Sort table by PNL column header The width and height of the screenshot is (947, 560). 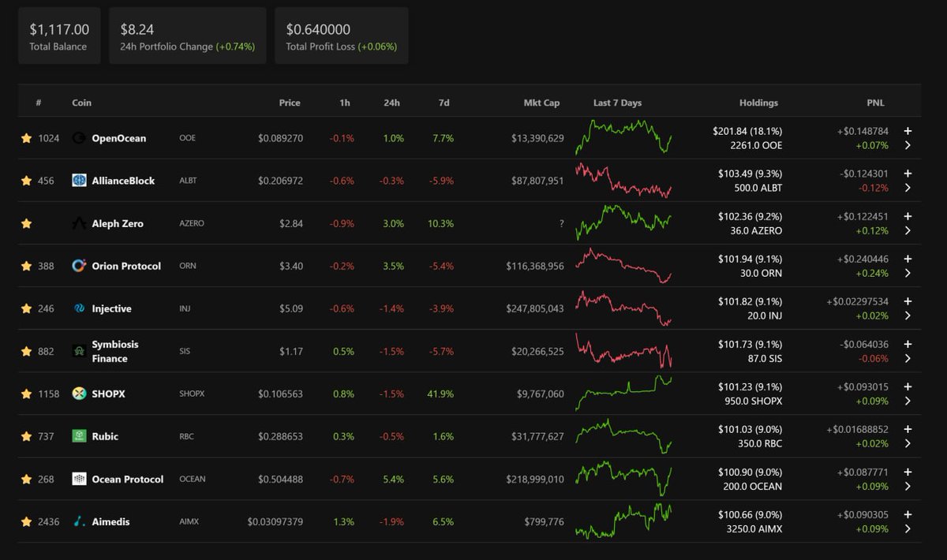pyautogui.click(x=876, y=103)
